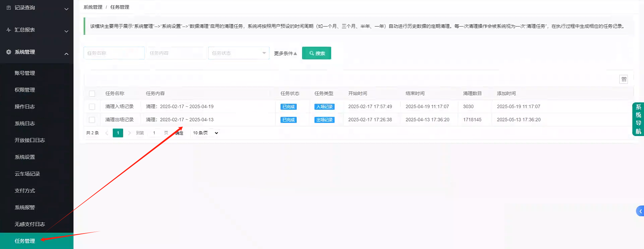
Task: Click the 入场记录 type tag
Action: point(324,107)
